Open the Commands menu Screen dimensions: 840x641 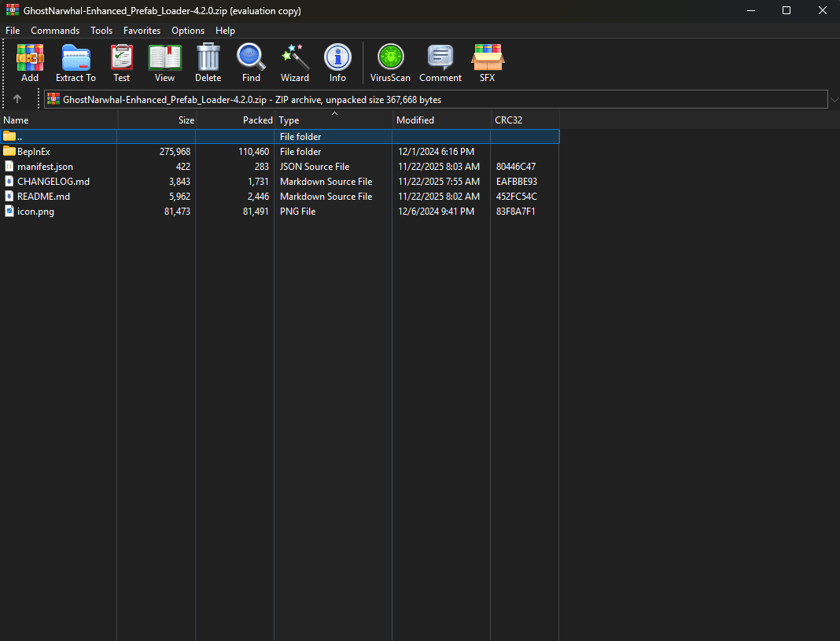click(55, 31)
